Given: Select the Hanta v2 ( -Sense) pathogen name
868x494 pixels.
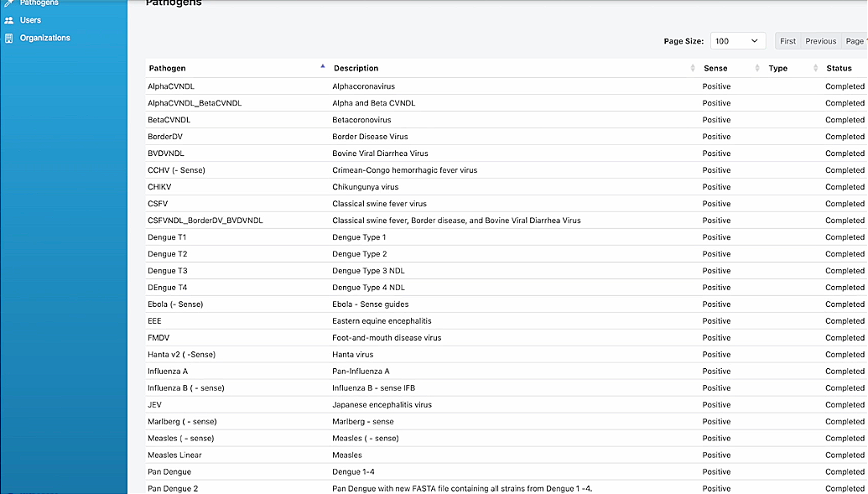Looking at the screenshot, I should pos(182,355).
